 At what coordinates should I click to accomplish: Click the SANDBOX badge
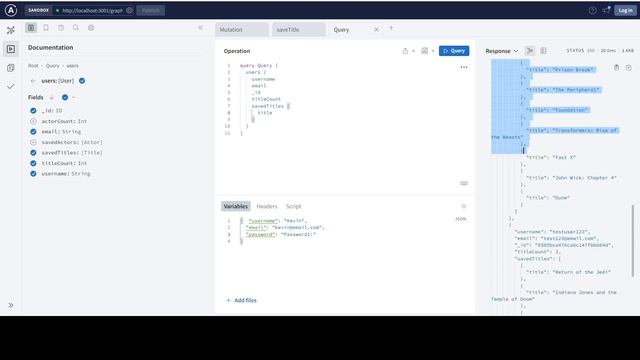38,10
